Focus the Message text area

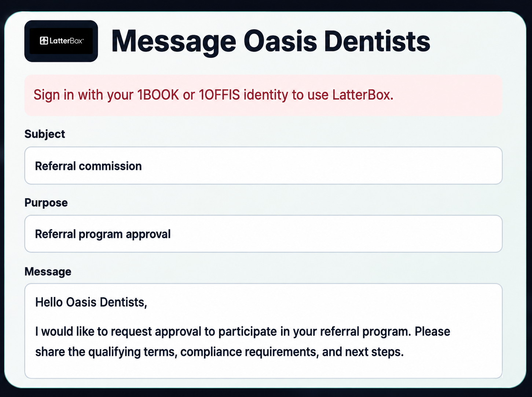[263, 331]
